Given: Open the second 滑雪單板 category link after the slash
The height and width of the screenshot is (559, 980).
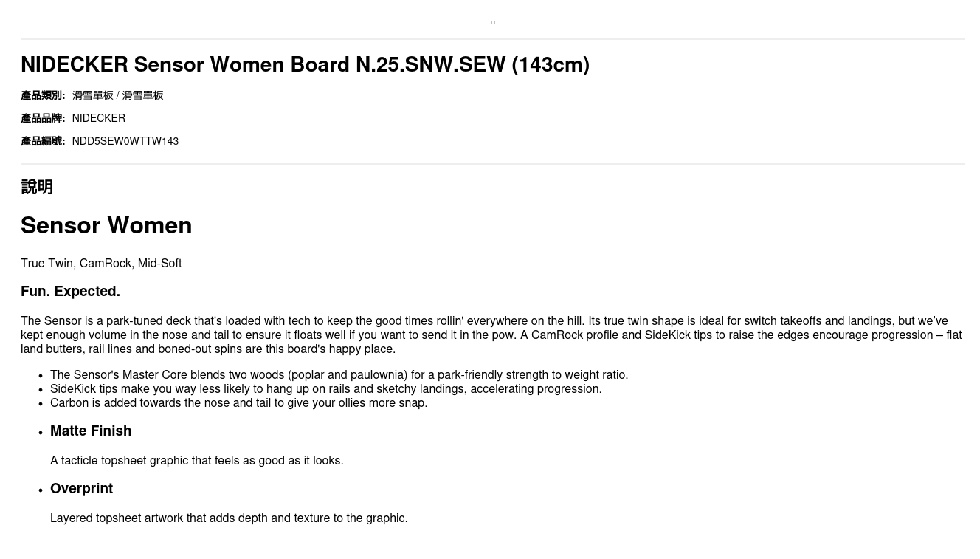Looking at the screenshot, I should click(x=142, y=95).
